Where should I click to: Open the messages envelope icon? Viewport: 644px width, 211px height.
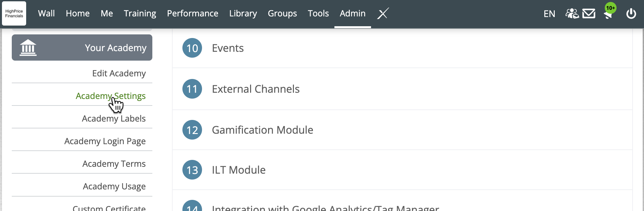[x=589, y=14]
